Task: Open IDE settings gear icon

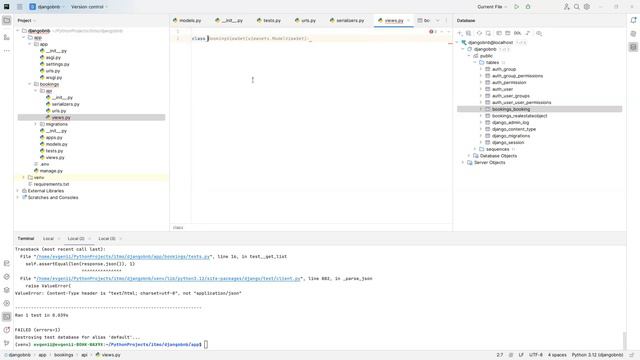Action: tap(587, 7)
